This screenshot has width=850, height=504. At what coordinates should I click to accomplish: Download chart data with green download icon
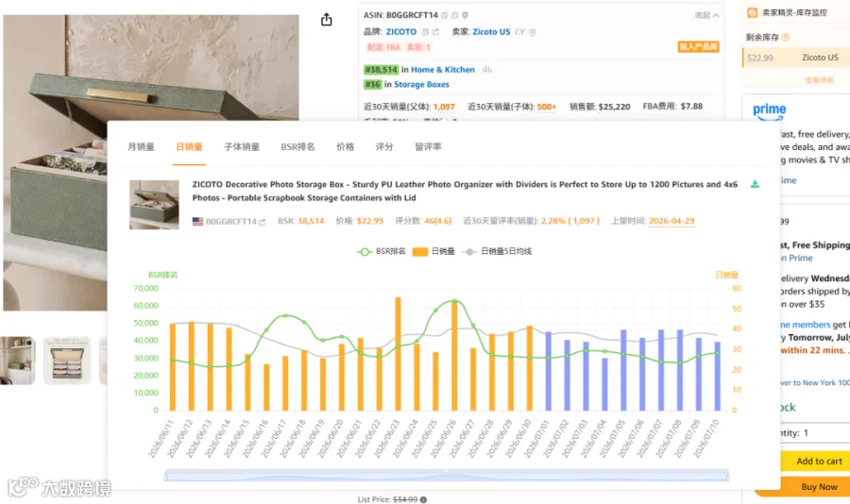pyautogui.click(x=755, y=184)
